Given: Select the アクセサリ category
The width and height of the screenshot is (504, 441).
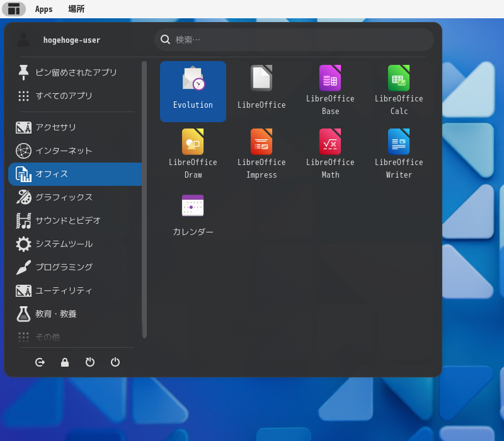Looking at the screenshot, I should [x=75, y=127].
